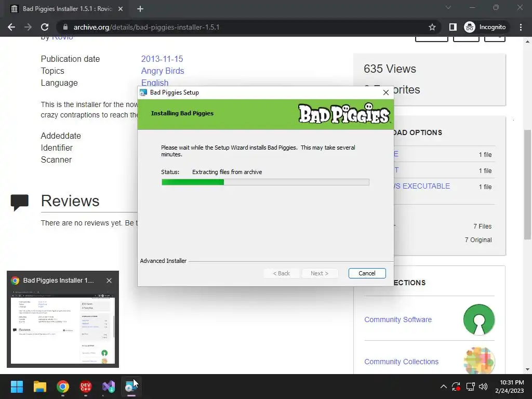The image size is (532, 399).
Task: Click the 7 Files entry
Action: click(483, 227)
